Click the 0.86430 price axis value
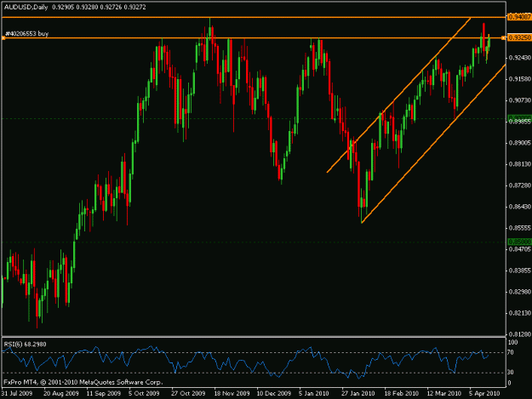 (520, 207)
